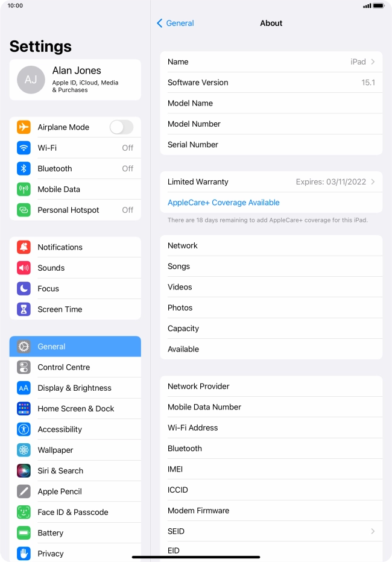Tap the Focus moon icon
Viewport: 392px width, 562px height.
(x=24, y=288)
